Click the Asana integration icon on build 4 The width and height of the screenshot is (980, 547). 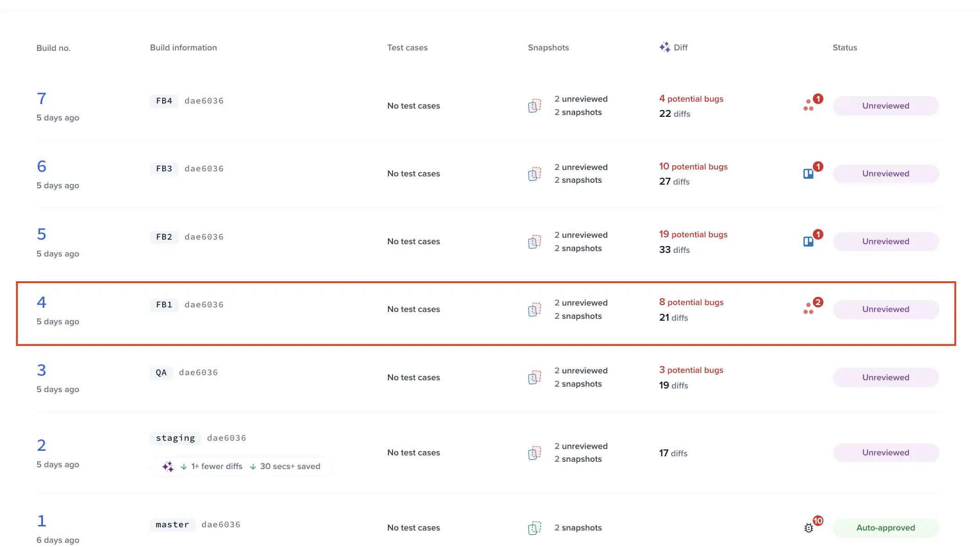point(808,309)
